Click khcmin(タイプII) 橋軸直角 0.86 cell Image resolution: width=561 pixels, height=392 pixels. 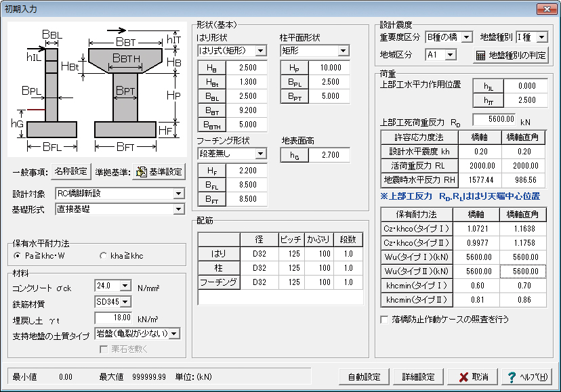523,300
